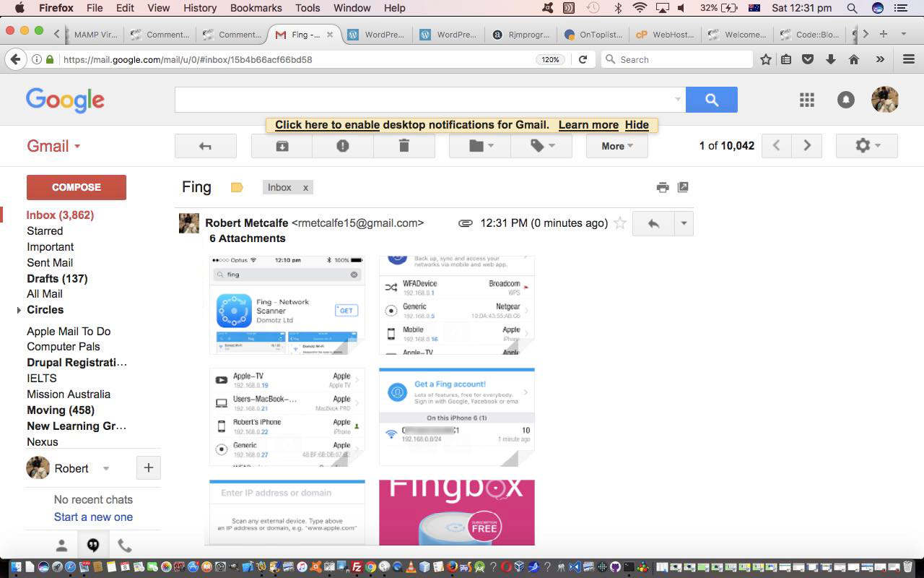This screenshot has width=924, height=578.
Task: Hide the desktop notifications banner
Action: 637,125
